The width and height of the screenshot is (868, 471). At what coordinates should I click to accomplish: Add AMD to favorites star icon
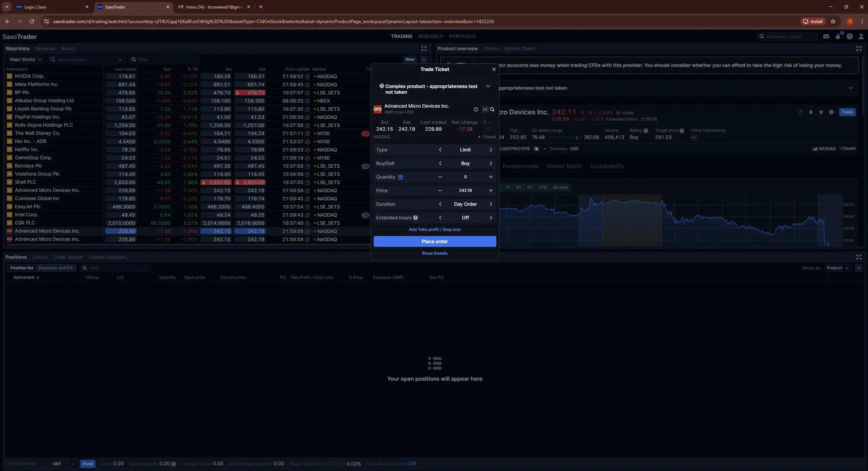(x=821, y=112)
